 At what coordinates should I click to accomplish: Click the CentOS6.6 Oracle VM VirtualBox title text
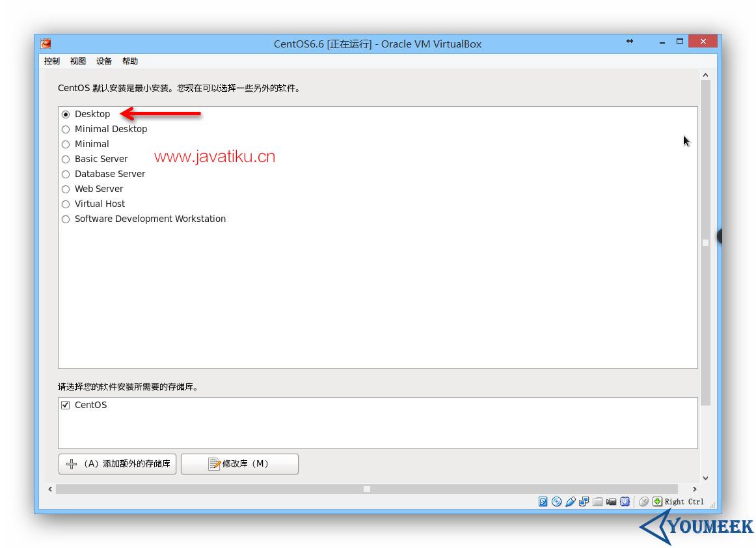[377, 44]
